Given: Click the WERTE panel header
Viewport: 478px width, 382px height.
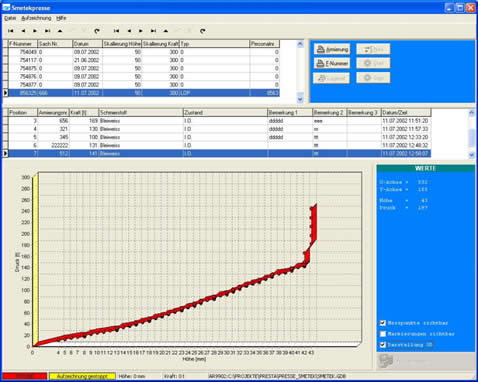Looking at the screenshot, I should pyautogui.click(x=425, y=168).
